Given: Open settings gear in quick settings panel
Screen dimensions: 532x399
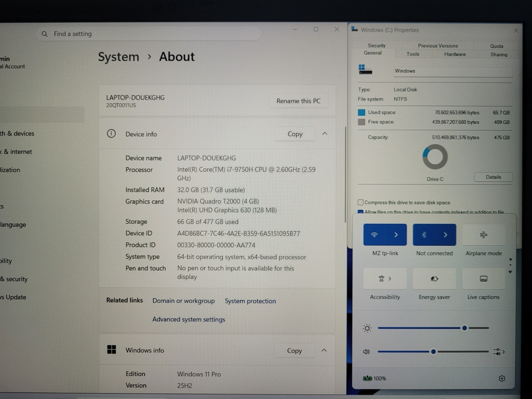Looking at the screenshot, I should (x=502, y=378).
